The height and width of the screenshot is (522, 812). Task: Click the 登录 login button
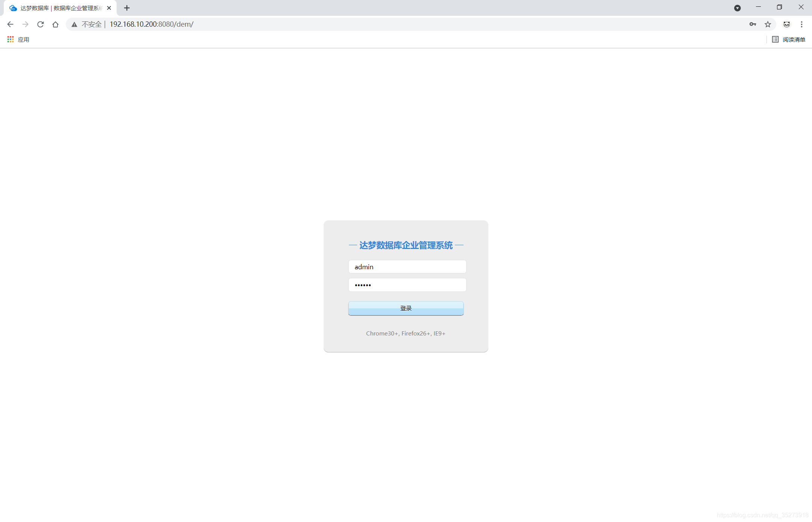406,308
